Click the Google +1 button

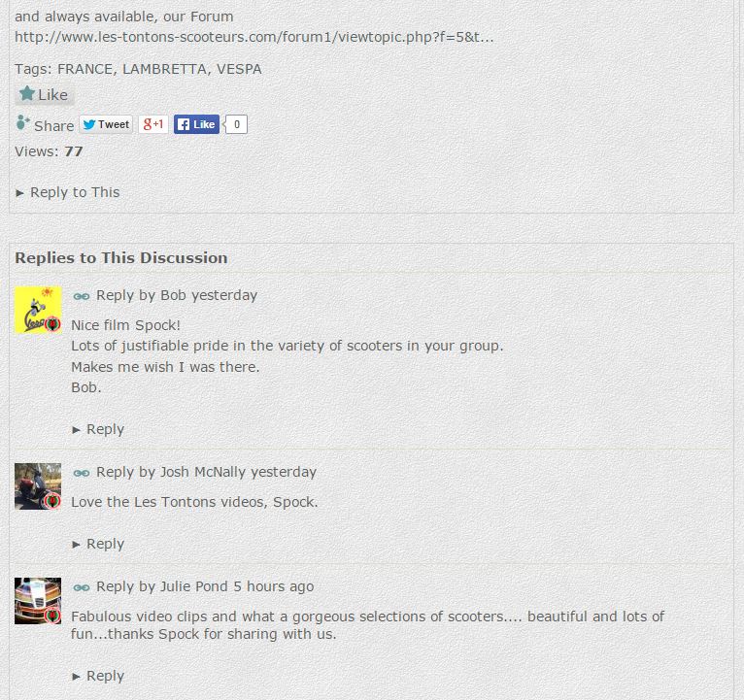tap(153, 124)
